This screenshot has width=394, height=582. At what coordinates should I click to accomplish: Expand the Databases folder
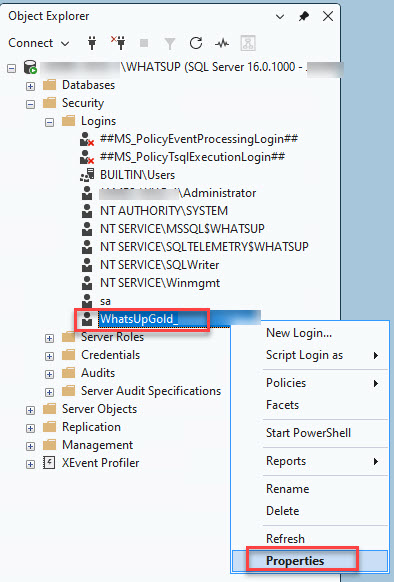coord(30,86)
